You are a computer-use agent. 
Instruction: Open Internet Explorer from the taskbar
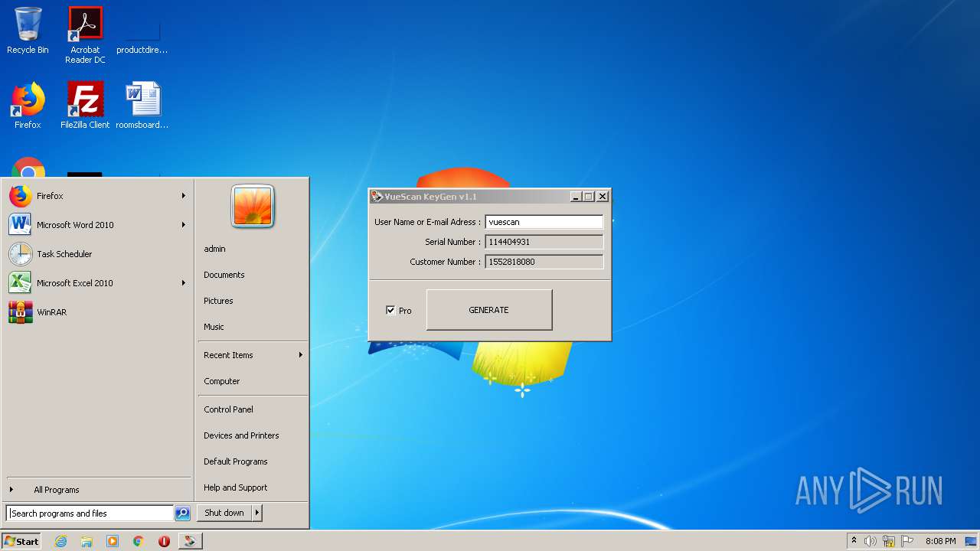[x=60, y=541]
